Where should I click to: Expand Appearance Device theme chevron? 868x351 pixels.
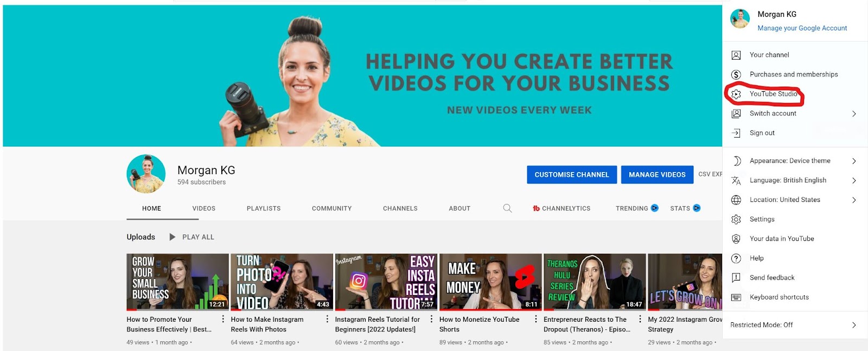(854, 161)
